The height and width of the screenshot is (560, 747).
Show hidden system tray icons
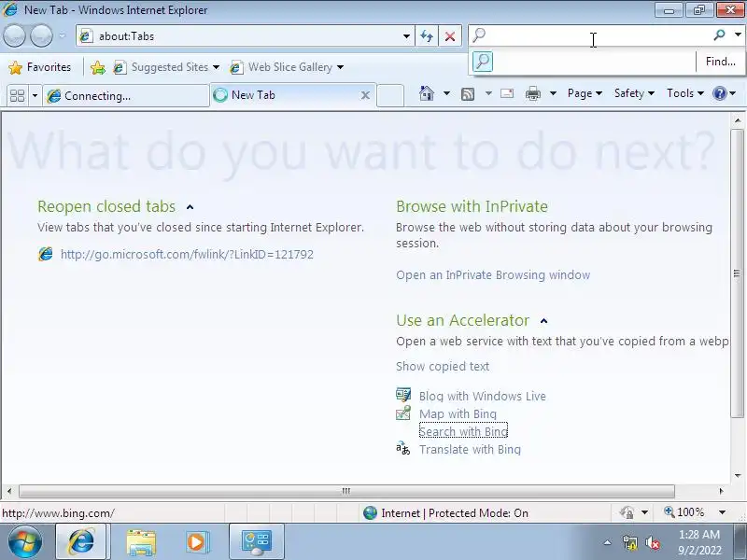(x=608, y=542)
